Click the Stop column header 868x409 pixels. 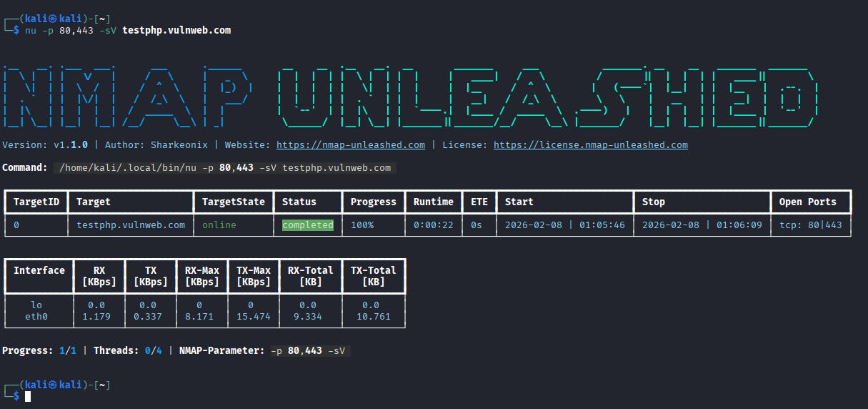click(653, 202)
